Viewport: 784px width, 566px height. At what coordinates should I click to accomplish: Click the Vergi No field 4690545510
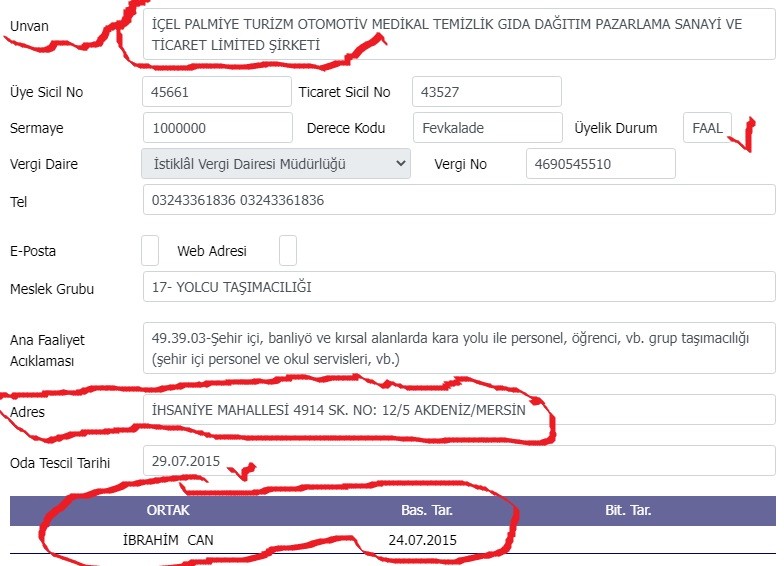coord(600,164)
